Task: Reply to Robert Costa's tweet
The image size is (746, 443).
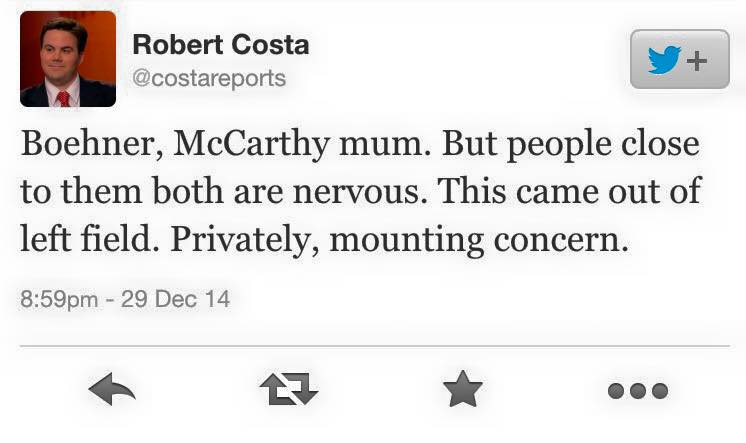Action: click(111, 389)
